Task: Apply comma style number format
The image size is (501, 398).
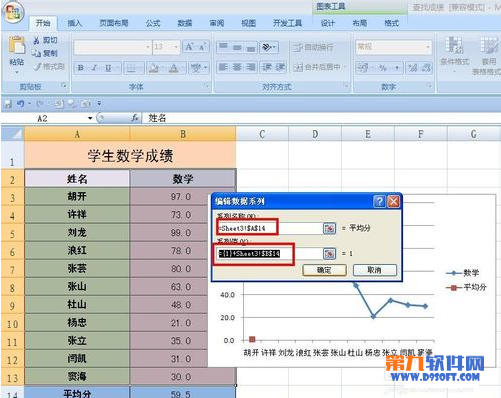Action: tap(397, 68)
